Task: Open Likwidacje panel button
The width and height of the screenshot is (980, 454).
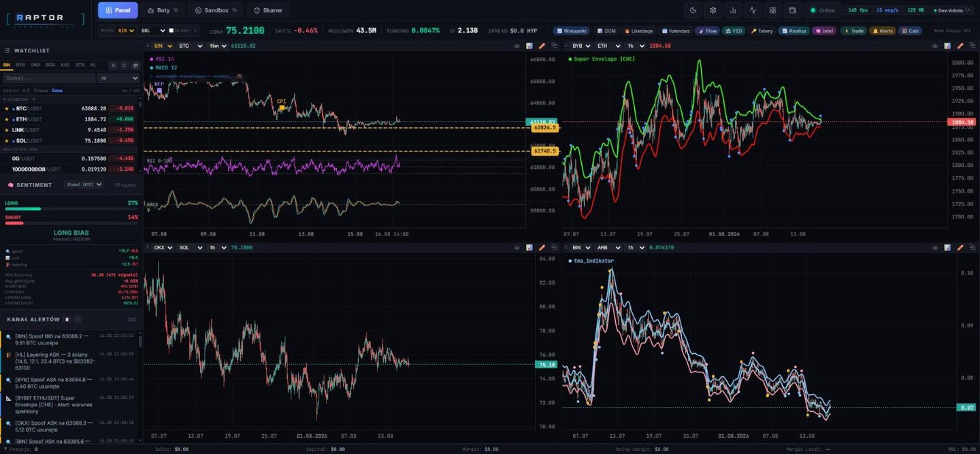Action: click(638, 31)
